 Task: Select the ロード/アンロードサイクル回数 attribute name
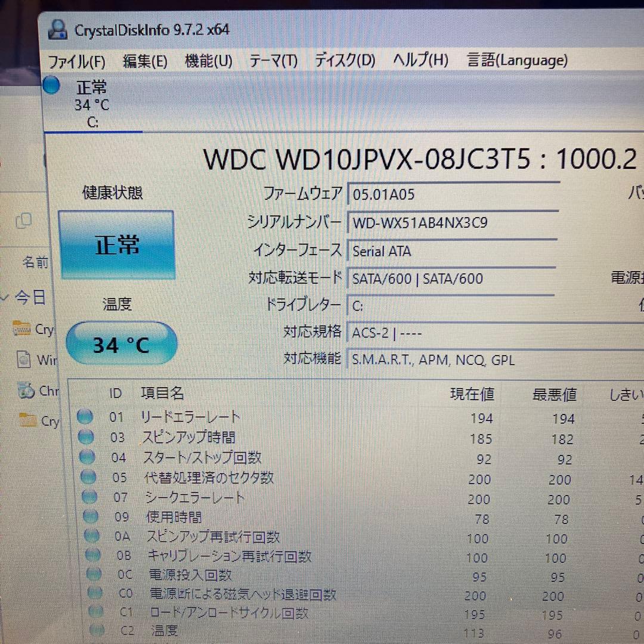click(230, 613)
